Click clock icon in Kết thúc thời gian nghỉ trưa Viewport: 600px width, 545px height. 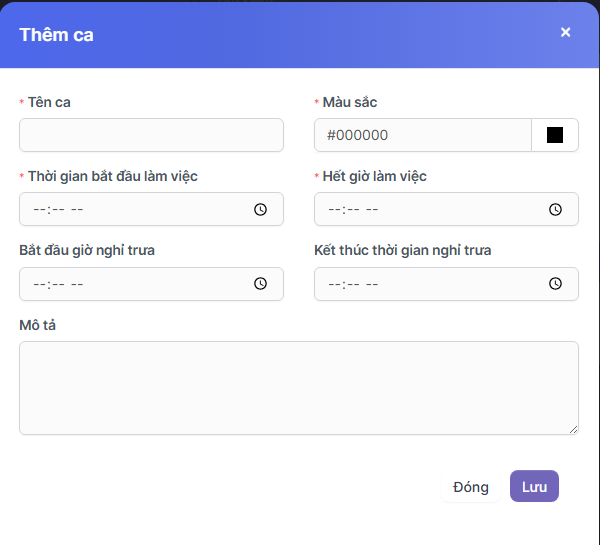555,284
